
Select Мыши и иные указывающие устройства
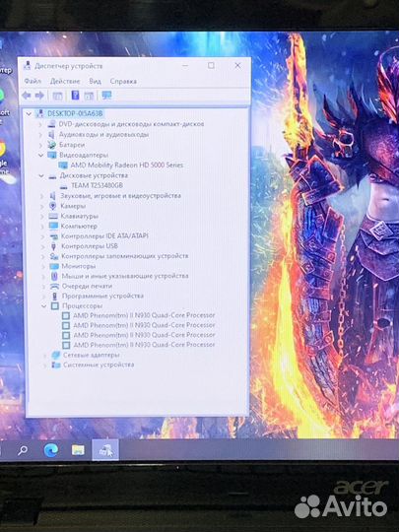125,276
